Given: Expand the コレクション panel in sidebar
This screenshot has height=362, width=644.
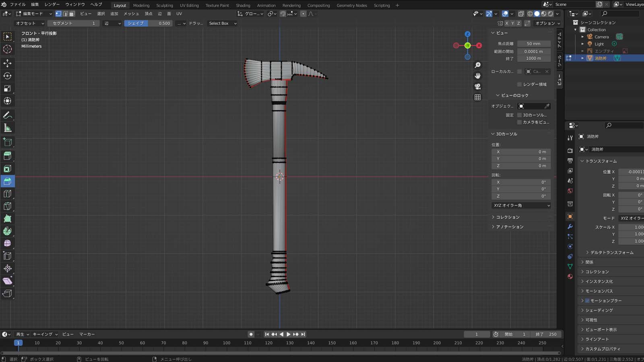Looking at the screenshot, I should pyautogui.click(x=507, y=217).
